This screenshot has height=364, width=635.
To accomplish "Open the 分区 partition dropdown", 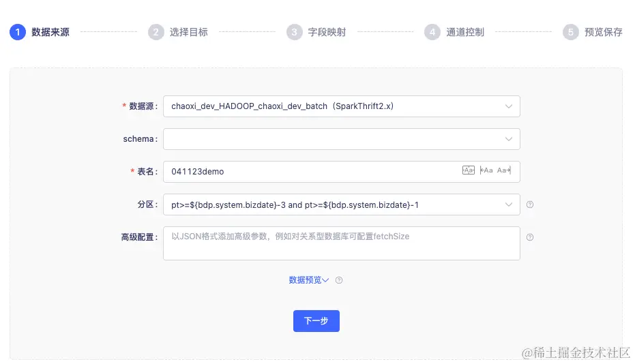I will (342, 205).
